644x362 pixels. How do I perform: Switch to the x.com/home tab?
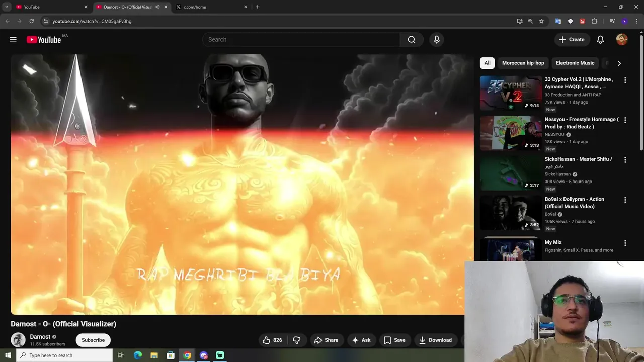point(211,7)
